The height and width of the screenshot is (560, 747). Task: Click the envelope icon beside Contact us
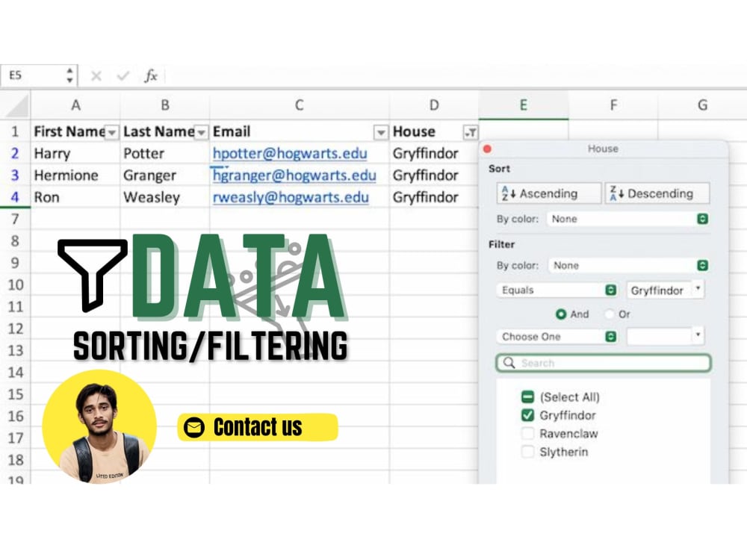(x=193, y=427)
